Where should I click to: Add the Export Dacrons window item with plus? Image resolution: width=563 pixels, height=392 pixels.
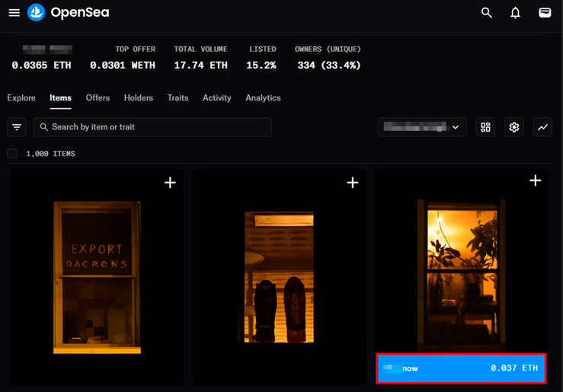[170, 183]
